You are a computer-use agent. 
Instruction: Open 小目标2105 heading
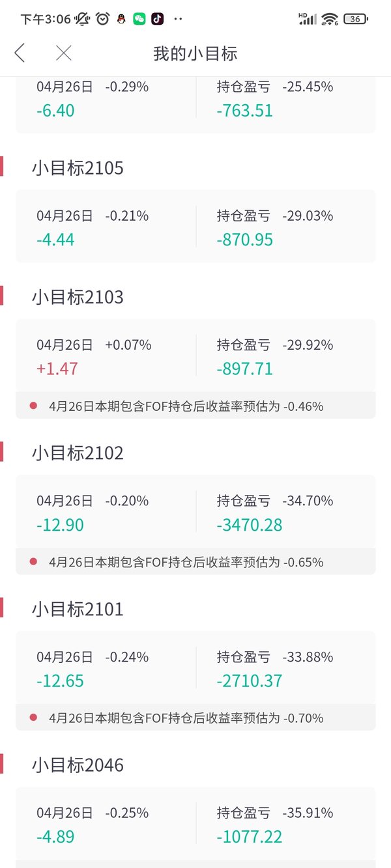[78, 169]
